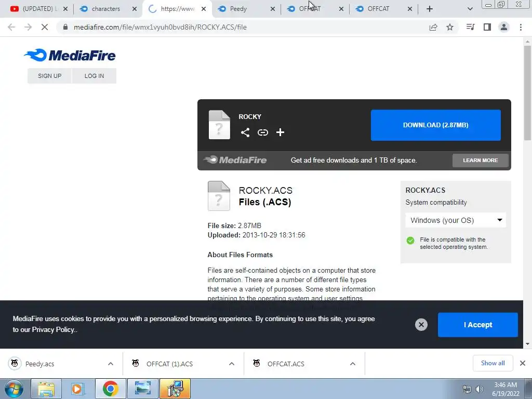
Task: Click the MediaFire logo at top left
Action: [70, 55]
